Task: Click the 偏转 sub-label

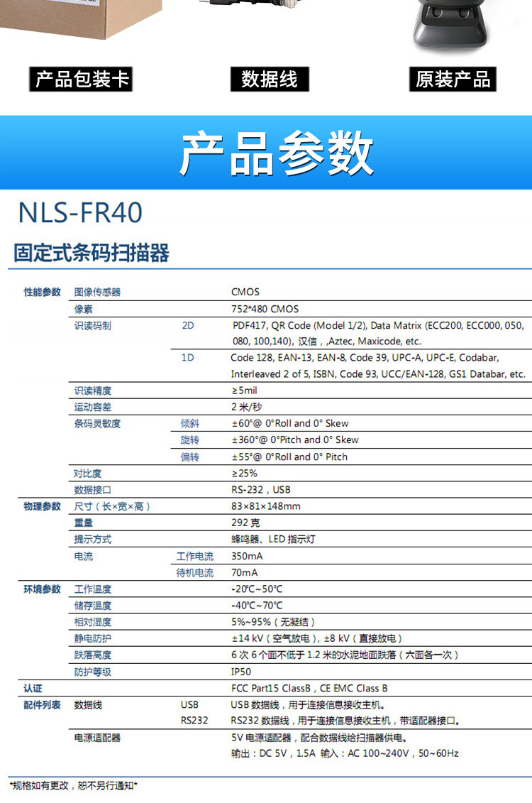Action: click(x=190, y=457)
